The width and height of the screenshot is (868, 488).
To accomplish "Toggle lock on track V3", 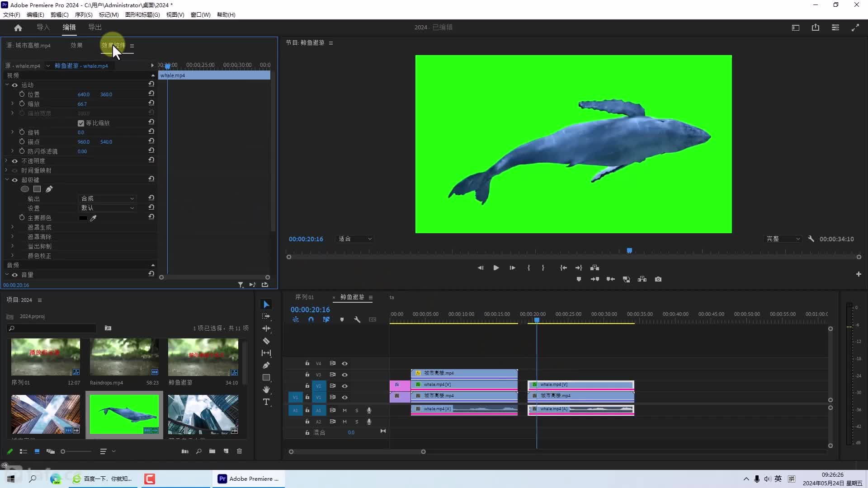I will [x=307, y=375].
